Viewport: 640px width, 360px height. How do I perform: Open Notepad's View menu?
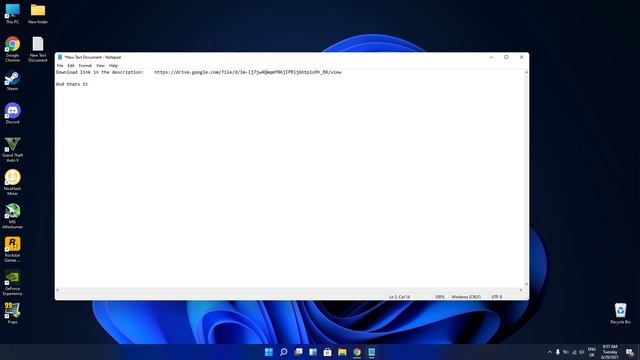point(100,66)
